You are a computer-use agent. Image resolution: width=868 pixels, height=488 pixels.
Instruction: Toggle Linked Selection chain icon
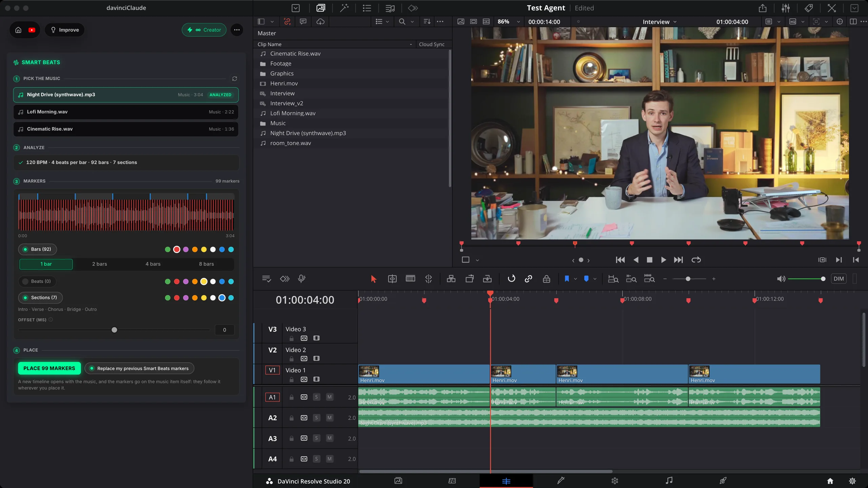[x=528, y=279]
